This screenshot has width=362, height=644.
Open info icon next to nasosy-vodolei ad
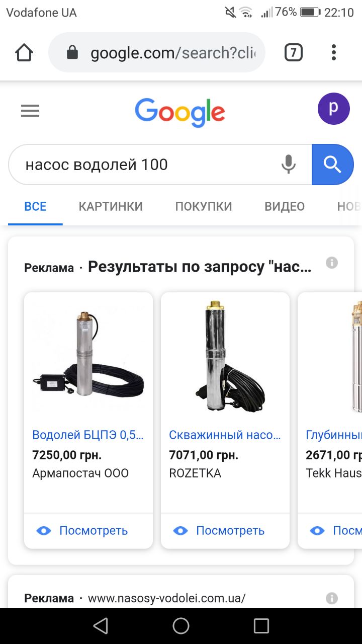[332, 598]
